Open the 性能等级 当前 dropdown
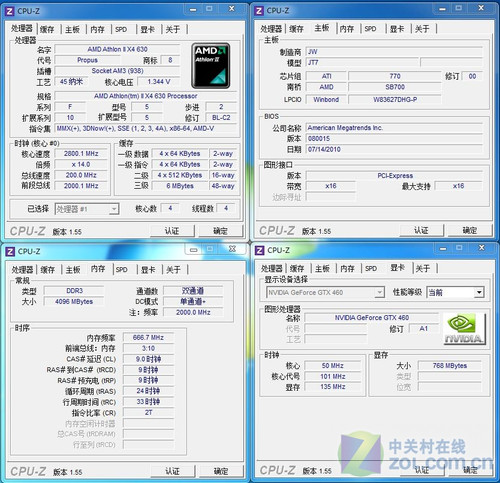Image resolution: width=500 pixels, height=483 pixels. pyautogui.click(x=455, y=293)
